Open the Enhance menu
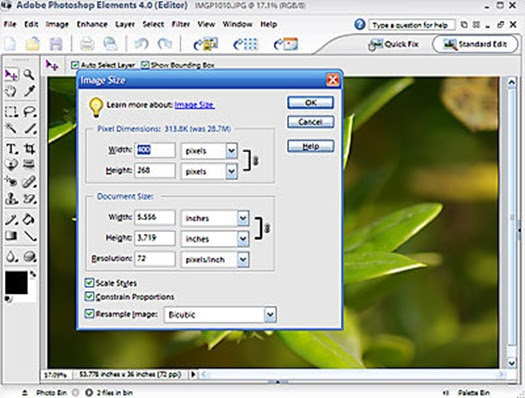The width and height of the screenshot is (525, 398). pos(92,24)
